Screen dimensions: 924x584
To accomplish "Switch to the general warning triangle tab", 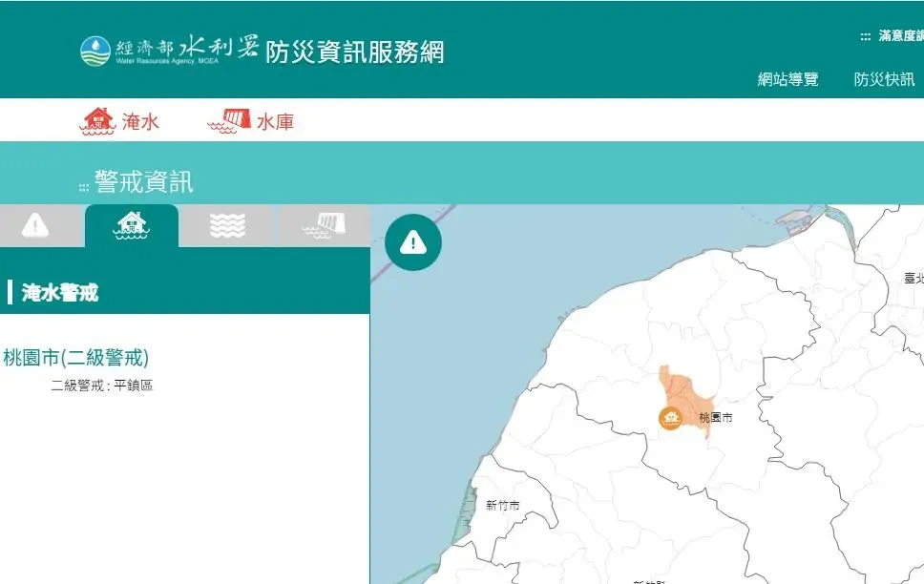I will [35, 225].
